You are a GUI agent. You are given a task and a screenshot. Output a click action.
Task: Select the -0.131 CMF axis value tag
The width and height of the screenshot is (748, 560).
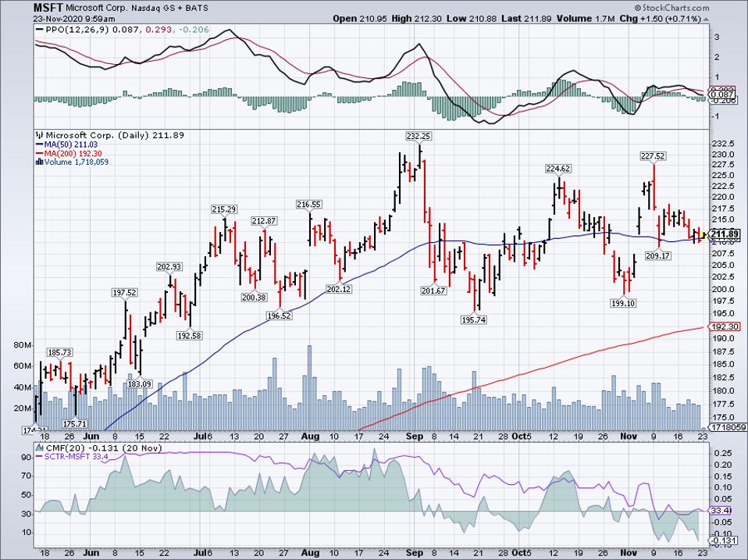[x=725, y=540]
